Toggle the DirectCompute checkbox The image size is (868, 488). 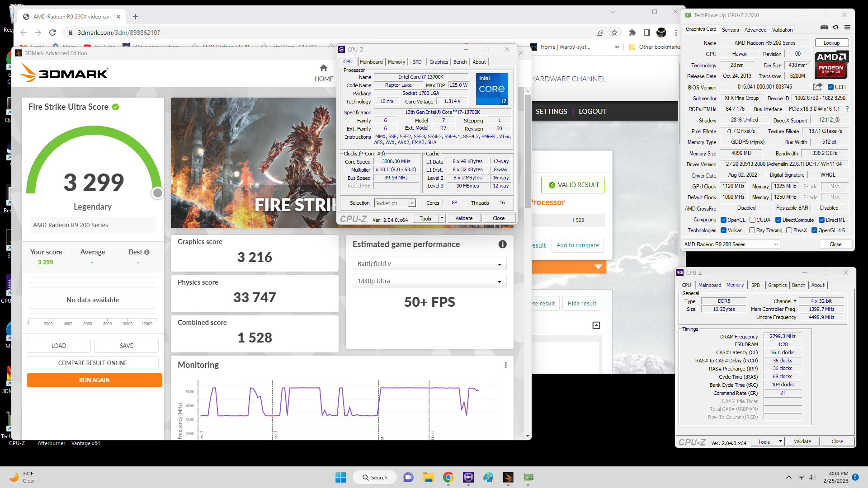click(x=778, y=220)
